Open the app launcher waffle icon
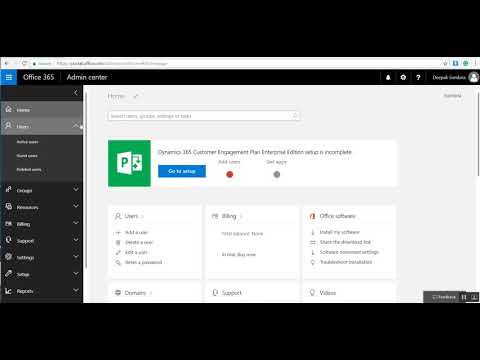The height and width of the screenshot is (360, 480). click(x=9, y=77)
